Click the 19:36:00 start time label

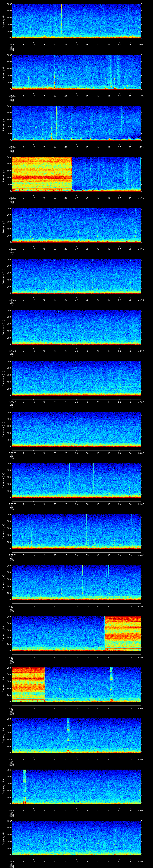pos(12,402)
